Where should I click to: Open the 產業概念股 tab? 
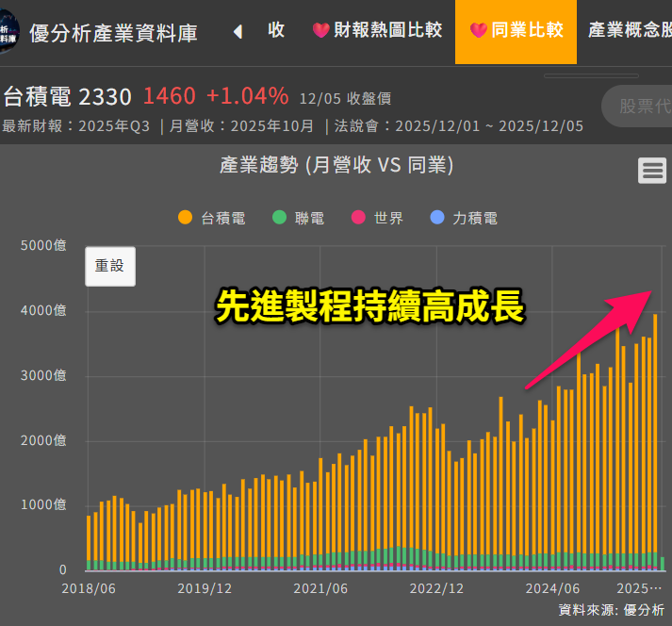tap(630, 30)
